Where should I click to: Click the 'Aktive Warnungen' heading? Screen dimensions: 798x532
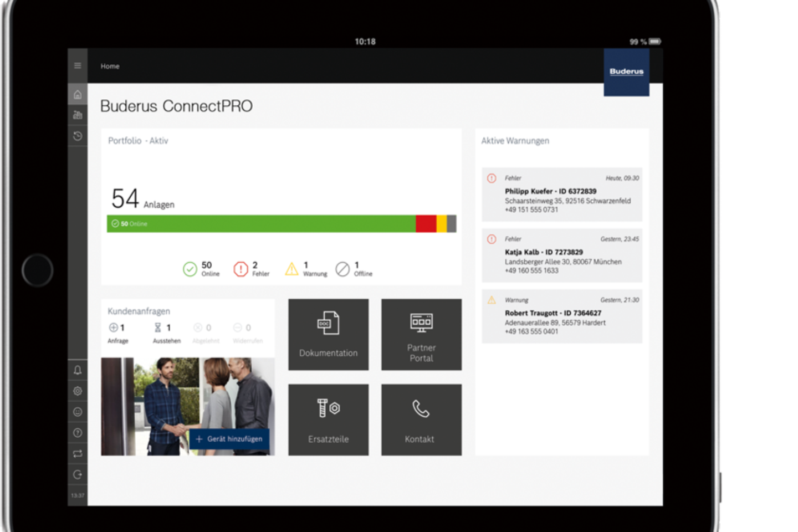click(x=515, y=141)
